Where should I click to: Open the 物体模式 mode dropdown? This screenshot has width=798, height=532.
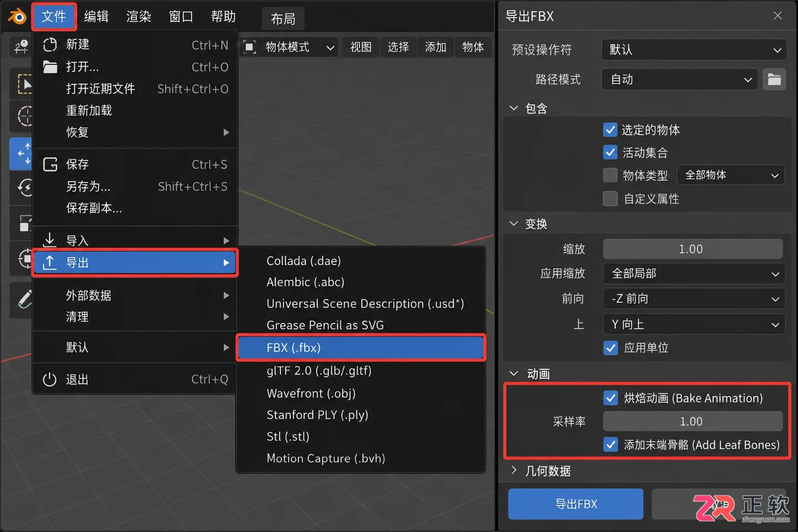click(x=290, y=47)
